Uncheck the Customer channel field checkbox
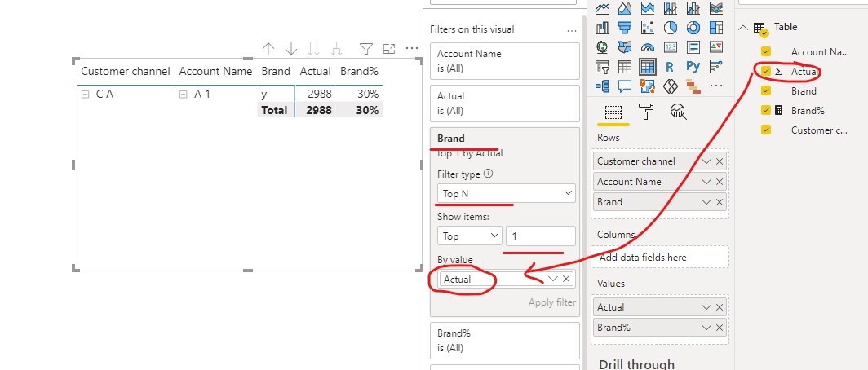This screenshot has width=868, height=370. 766,130
